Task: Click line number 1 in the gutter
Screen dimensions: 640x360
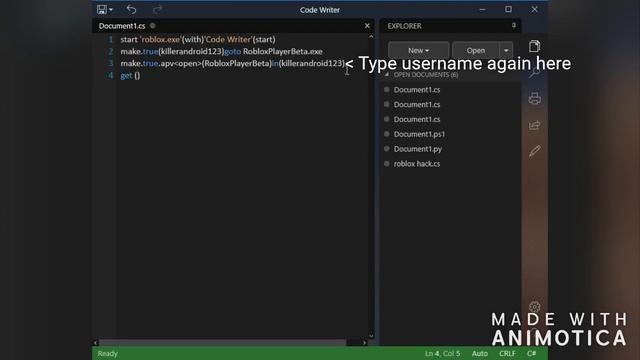Action: [x=110, y=40]
